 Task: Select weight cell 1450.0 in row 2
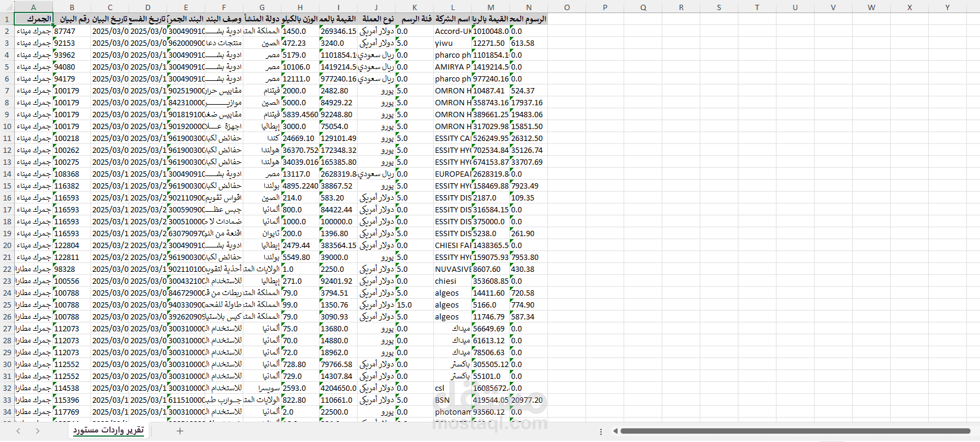(300, 31)
